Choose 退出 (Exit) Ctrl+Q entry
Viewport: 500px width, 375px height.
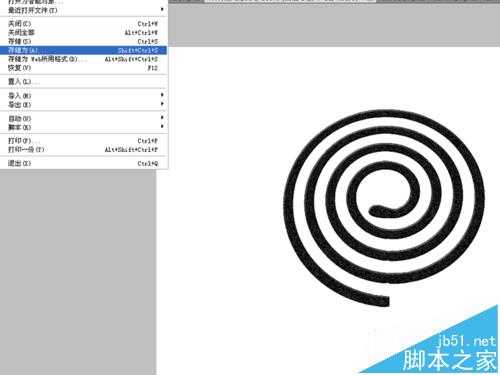[x=83, y=163]
